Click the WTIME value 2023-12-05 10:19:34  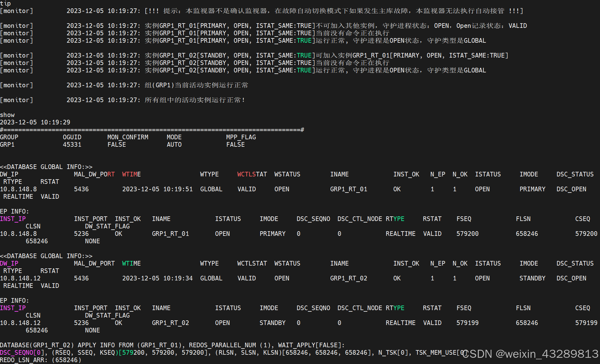click(x=158, y=278)
